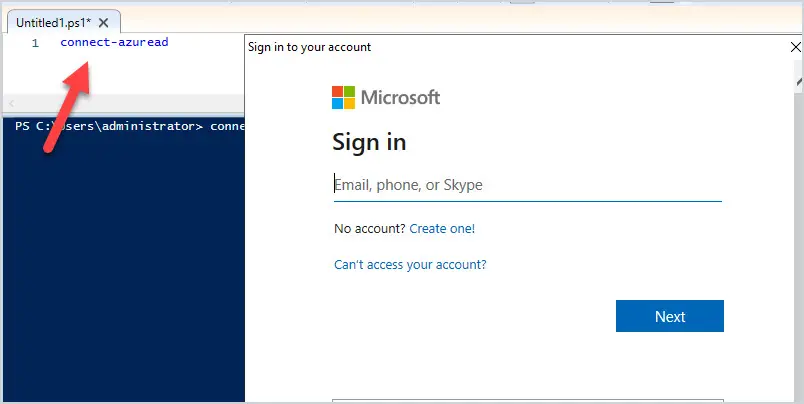Click the Next button
Viewport: 804px width, 404px height.
coord(670,316)
